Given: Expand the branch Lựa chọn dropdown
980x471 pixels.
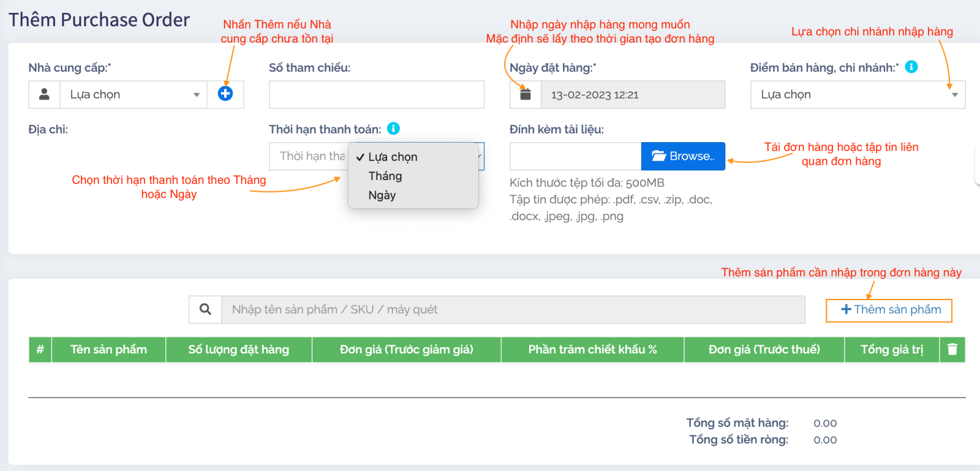Looking at the screenshot, I should pyautogui.click(x=858, y=94).
